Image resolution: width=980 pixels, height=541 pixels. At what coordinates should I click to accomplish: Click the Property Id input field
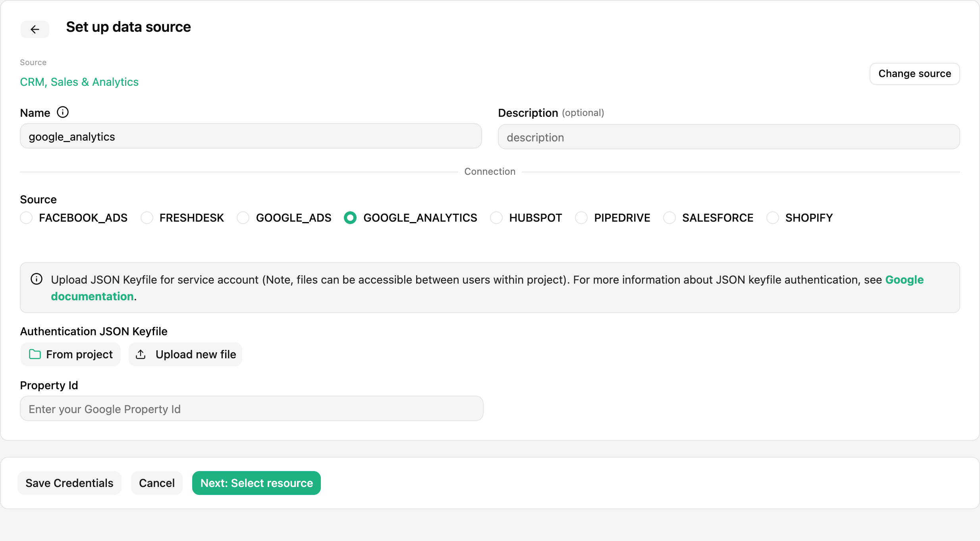[x=252, y=409]
